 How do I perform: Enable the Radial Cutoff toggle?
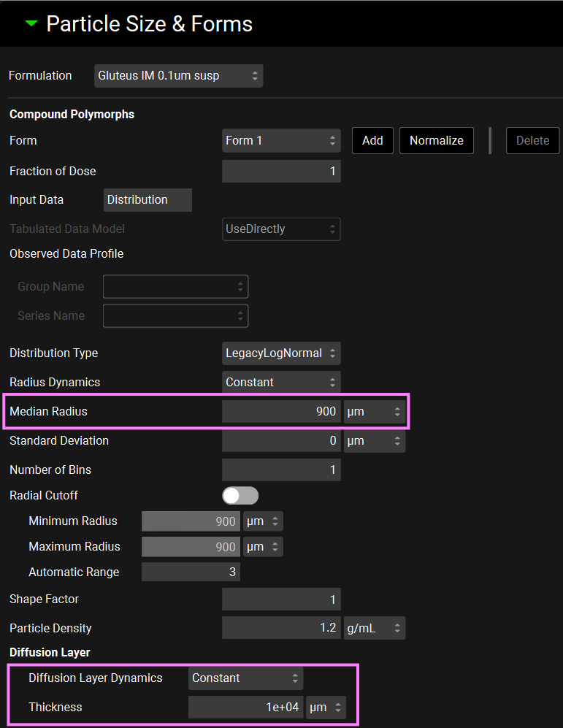coord(240,496)
